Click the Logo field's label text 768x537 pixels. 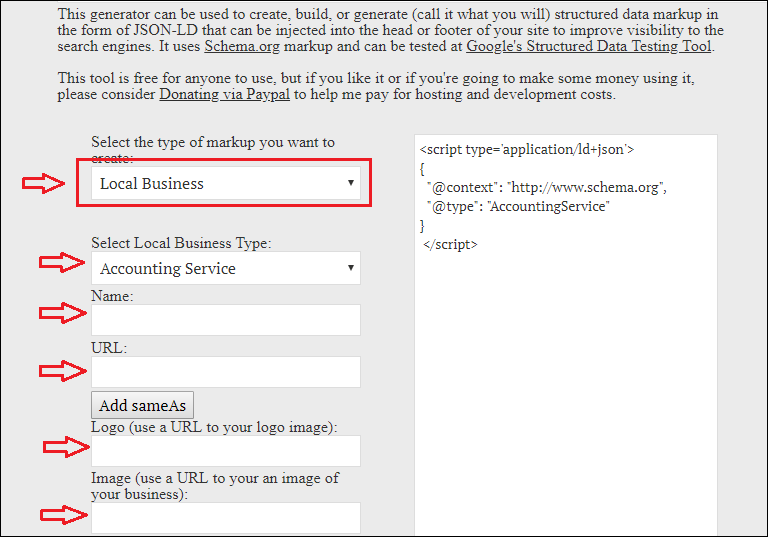[x=214, y=427]
